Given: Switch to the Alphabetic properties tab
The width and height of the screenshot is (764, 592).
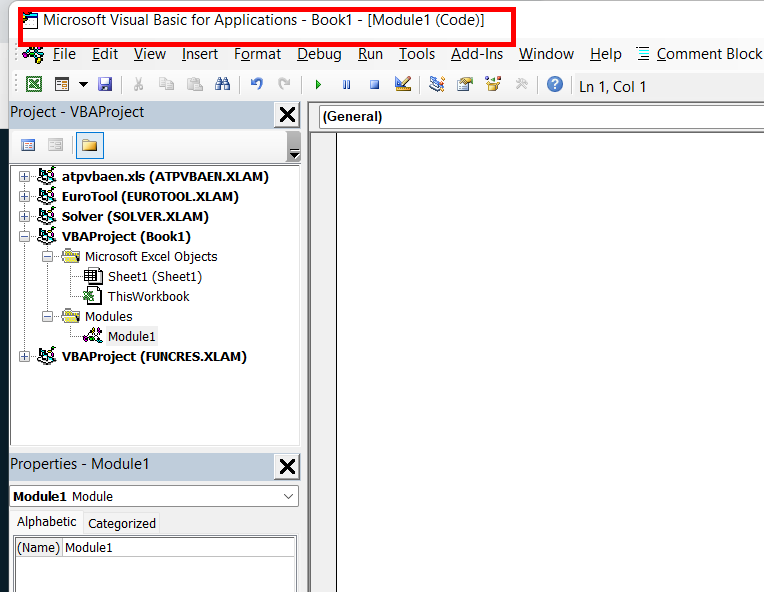Looking at the screenshot, I should (x=47, y=522).
